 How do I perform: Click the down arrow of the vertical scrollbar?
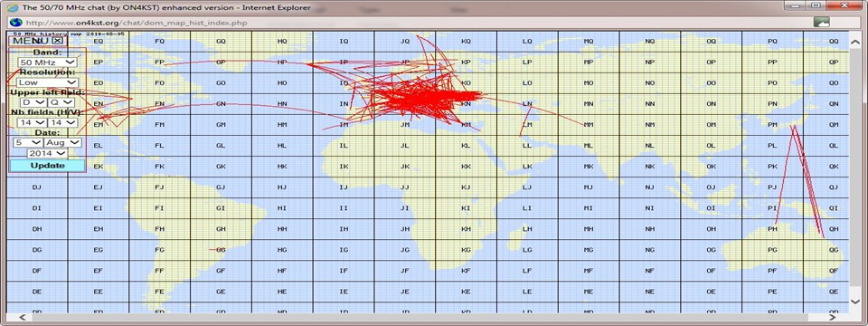pyautogui.click(x=854, y=302)
